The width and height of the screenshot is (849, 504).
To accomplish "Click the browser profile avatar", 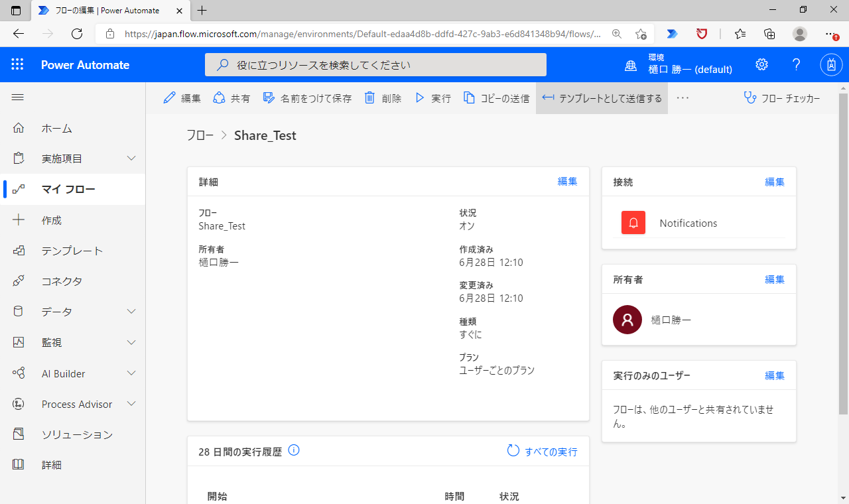I will pyautogui.click(x=800, y=34).
